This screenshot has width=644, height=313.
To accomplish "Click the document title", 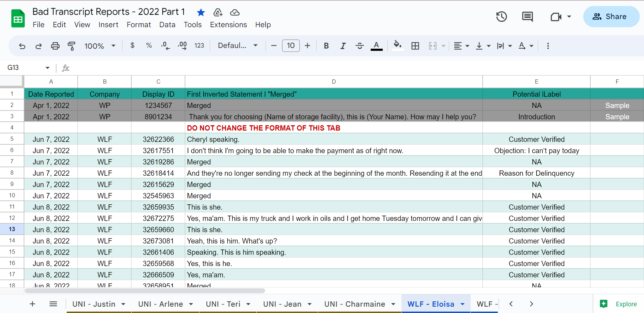I will point(109,12).
